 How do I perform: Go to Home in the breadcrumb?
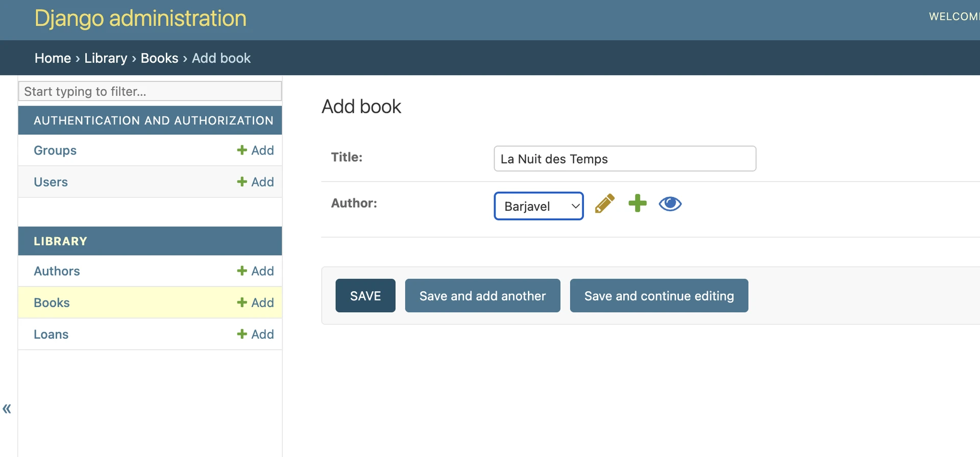pyautogui.click(x=53, y=58)
